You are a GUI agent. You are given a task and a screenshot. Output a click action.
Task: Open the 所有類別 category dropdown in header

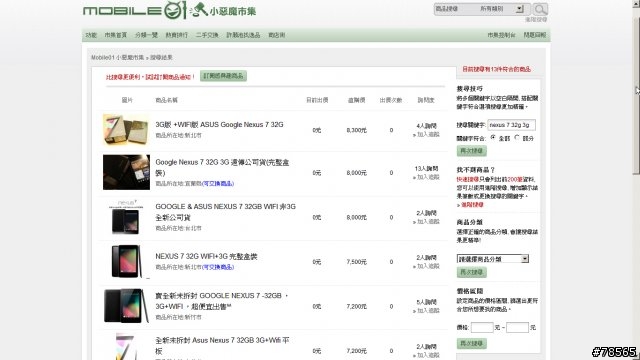click(x=501, y=9)
